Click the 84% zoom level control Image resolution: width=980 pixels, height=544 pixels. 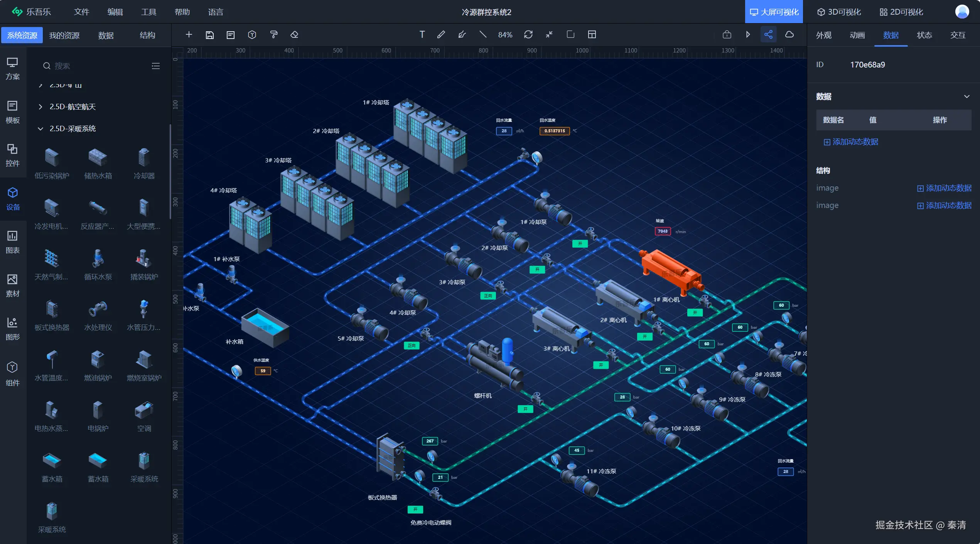505,35
